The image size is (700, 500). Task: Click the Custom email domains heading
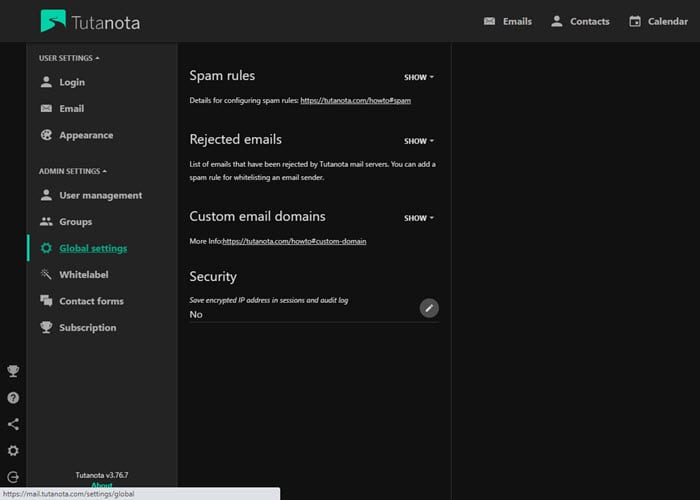257,217
